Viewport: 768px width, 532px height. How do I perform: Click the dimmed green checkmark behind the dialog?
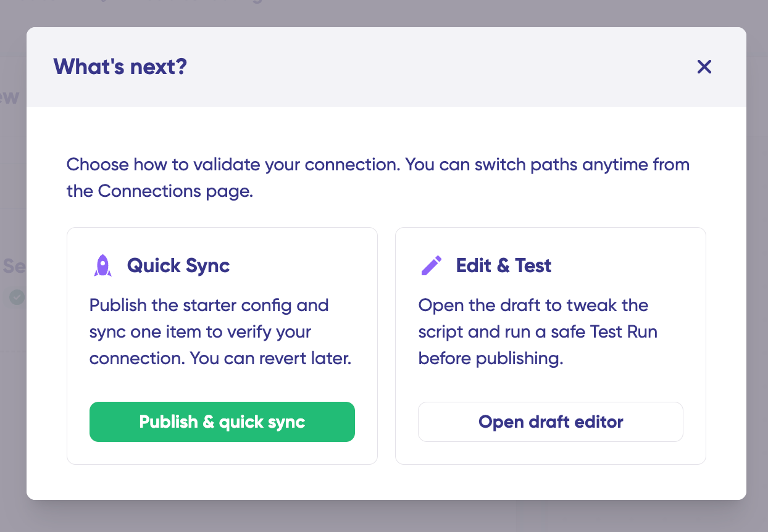(17, 297)
